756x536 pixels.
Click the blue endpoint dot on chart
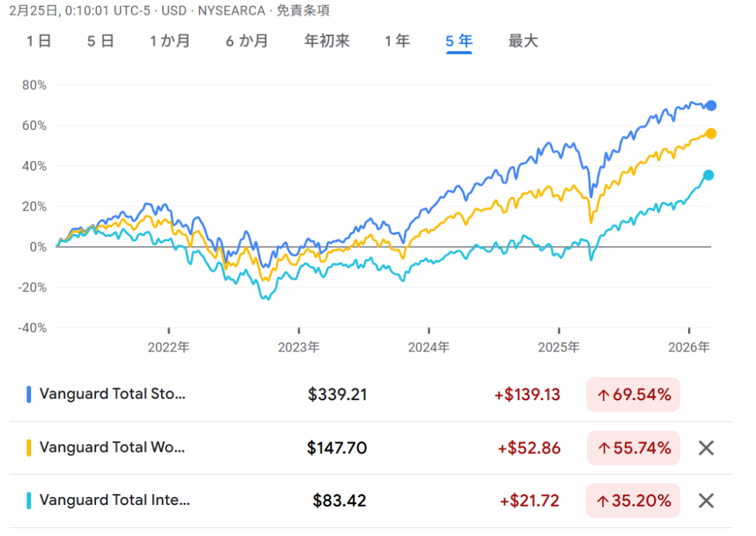pyautogui.click(x=711, y=106)
